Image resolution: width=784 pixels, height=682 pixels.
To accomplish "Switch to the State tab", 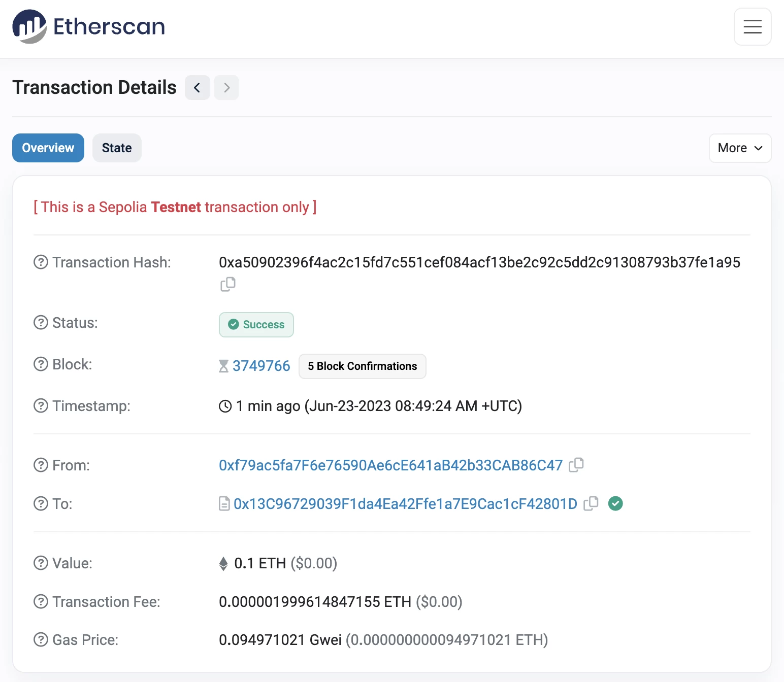I will click(x=117, y=148).
